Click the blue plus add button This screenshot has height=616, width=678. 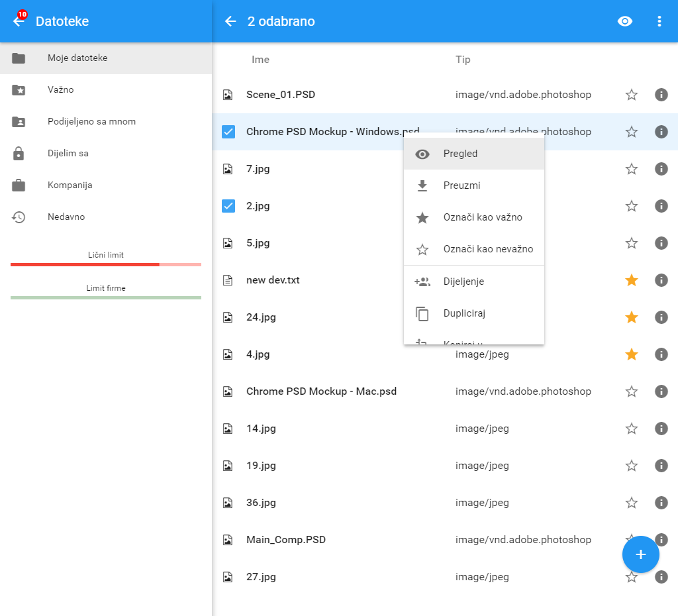click(x=640, y=554)
